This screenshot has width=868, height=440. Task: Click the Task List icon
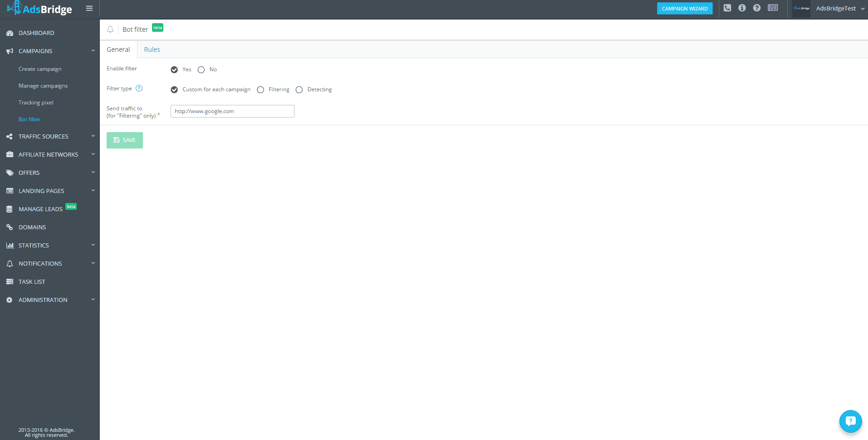point(10,282)
